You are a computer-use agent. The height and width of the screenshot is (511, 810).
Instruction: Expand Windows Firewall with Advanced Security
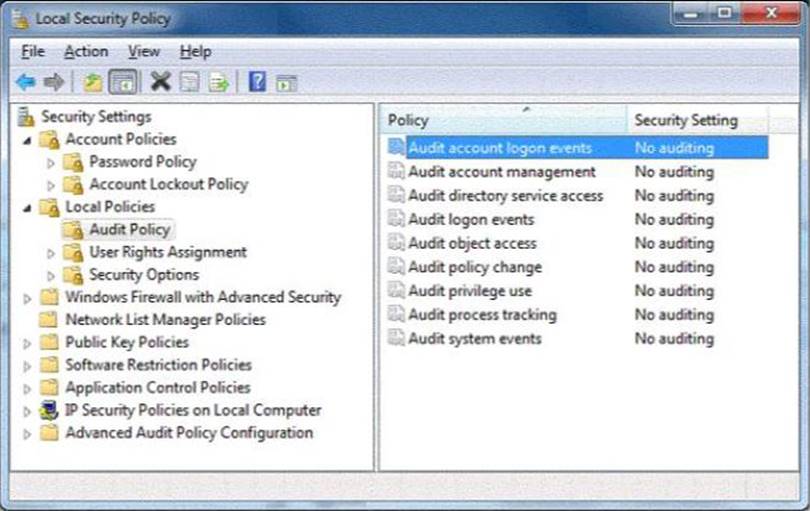tap(28, 298)
